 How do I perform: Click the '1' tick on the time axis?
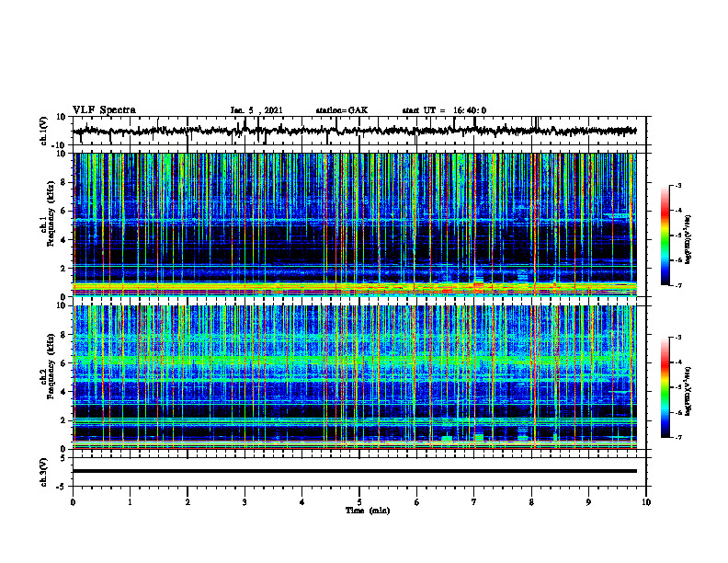130,502
